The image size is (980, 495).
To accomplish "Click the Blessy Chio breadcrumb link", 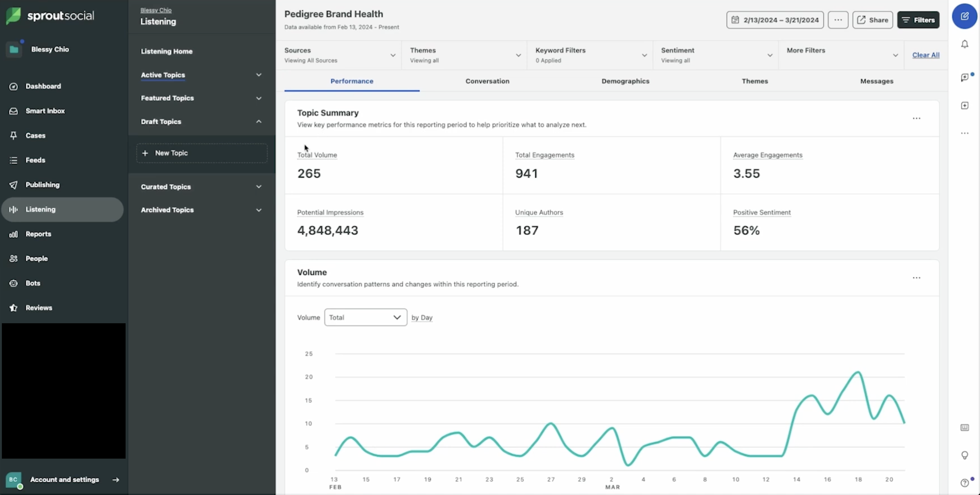I will tap(156, 10).
